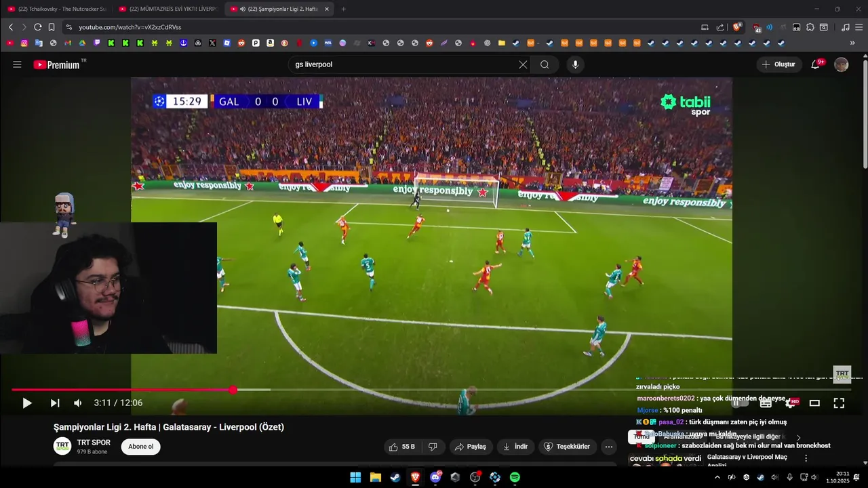The image size is (868, 488).
Task: Open a new browser tab
Action: tap(343, 9)
